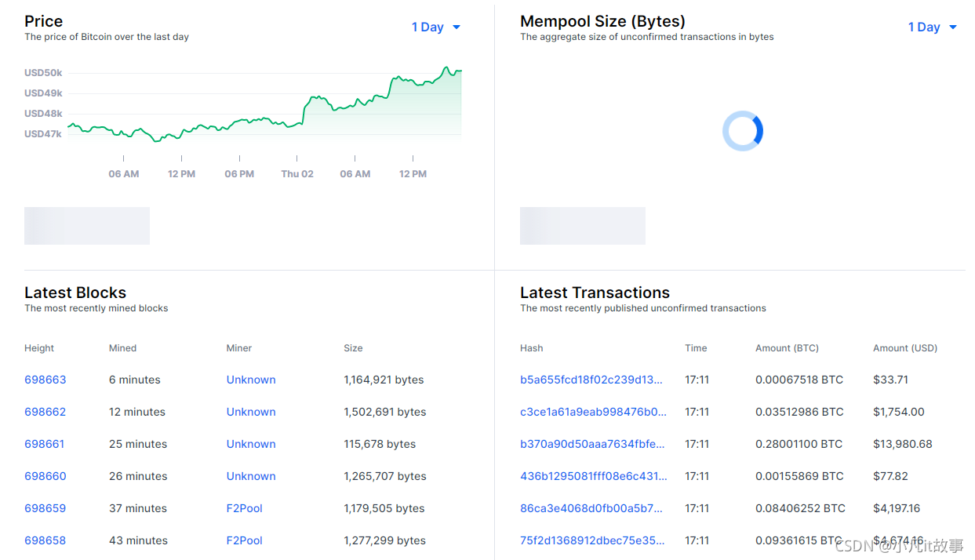Click Unknown miner for block 698662
The height and width of the screenshot is (560, 975).
[x=251, y=412]
